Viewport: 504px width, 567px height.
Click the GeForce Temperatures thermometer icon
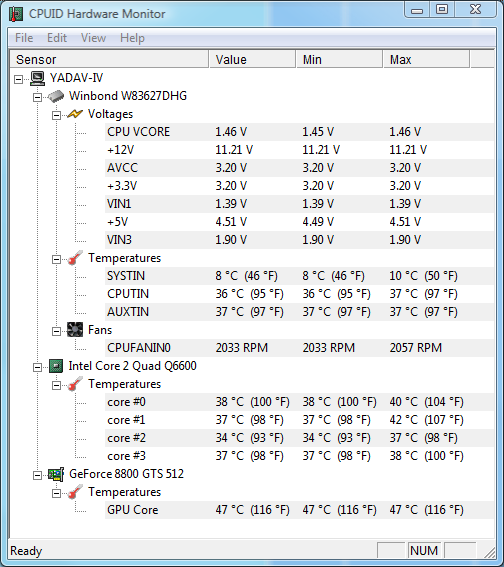point(75,492)
